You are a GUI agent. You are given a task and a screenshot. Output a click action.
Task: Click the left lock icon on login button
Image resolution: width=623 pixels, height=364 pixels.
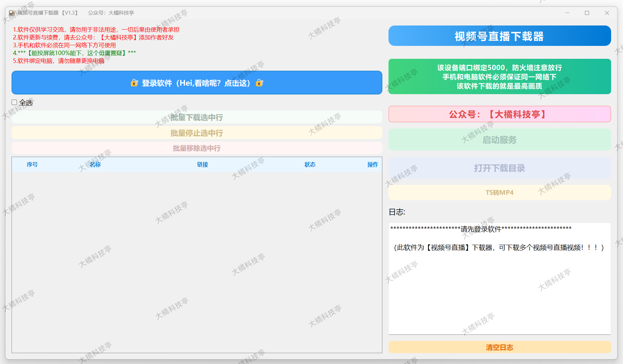tap(134, 83)
